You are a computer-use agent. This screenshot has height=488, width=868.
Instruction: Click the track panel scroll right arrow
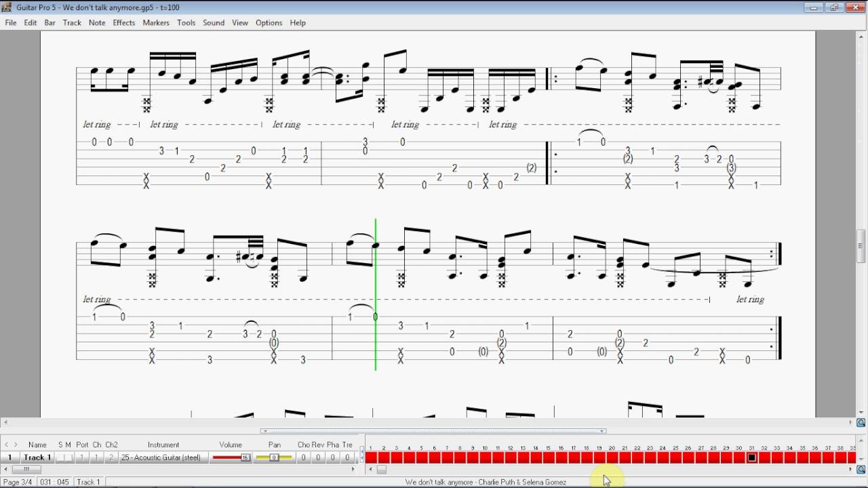tap(353, 469)
